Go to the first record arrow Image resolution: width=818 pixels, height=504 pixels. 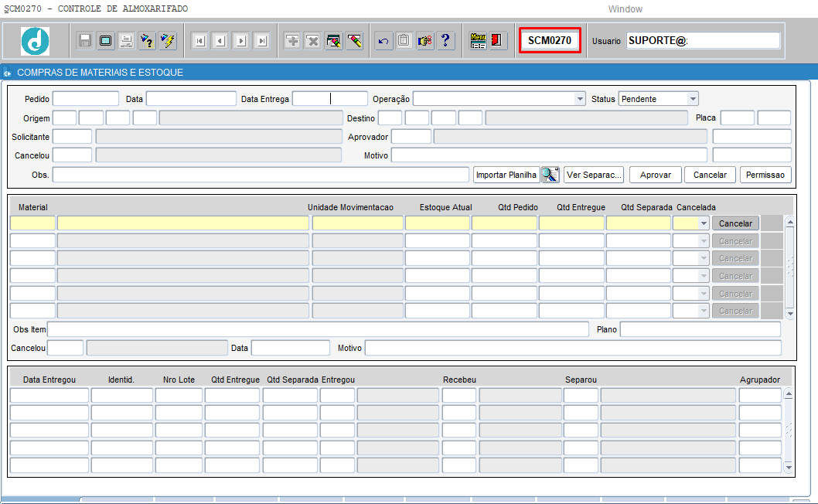(199, 41)
